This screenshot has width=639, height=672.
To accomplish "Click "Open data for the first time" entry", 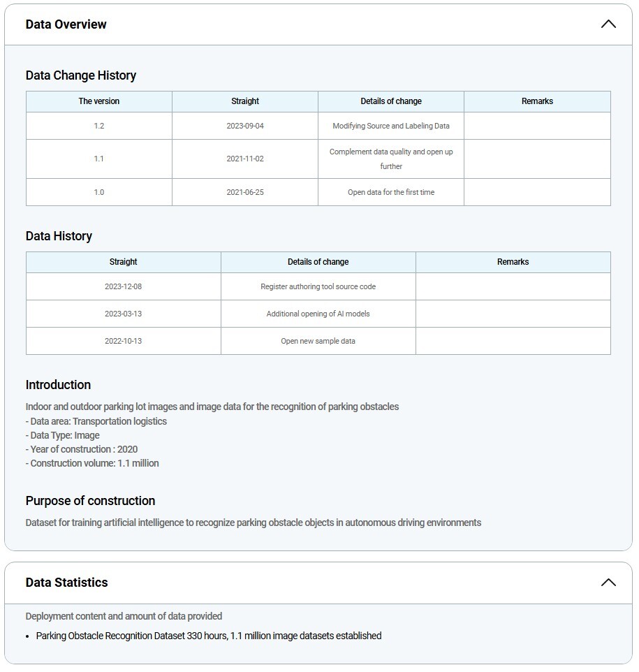I will pos(391,192).
